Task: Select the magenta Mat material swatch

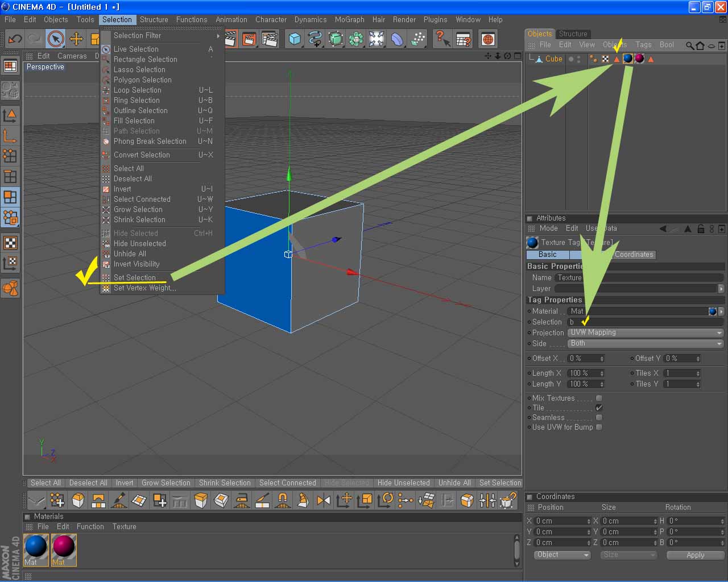Action: 64,550
